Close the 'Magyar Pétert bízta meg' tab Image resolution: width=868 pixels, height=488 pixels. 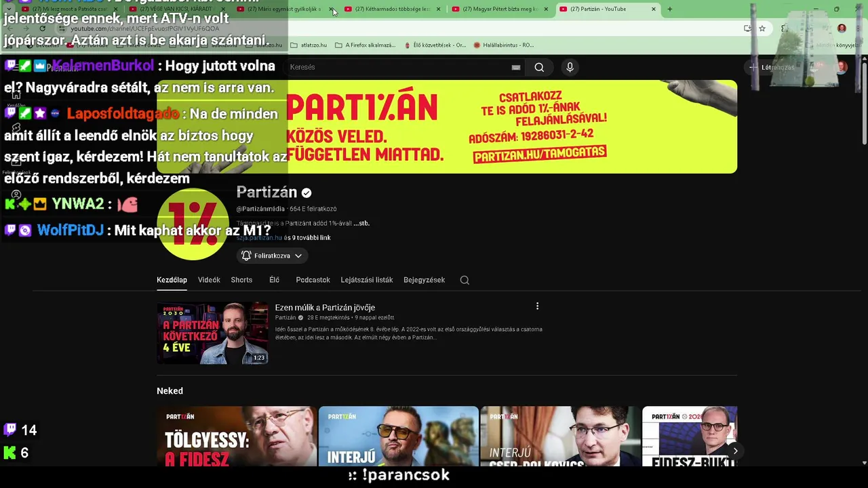click(x=546, y=9)
